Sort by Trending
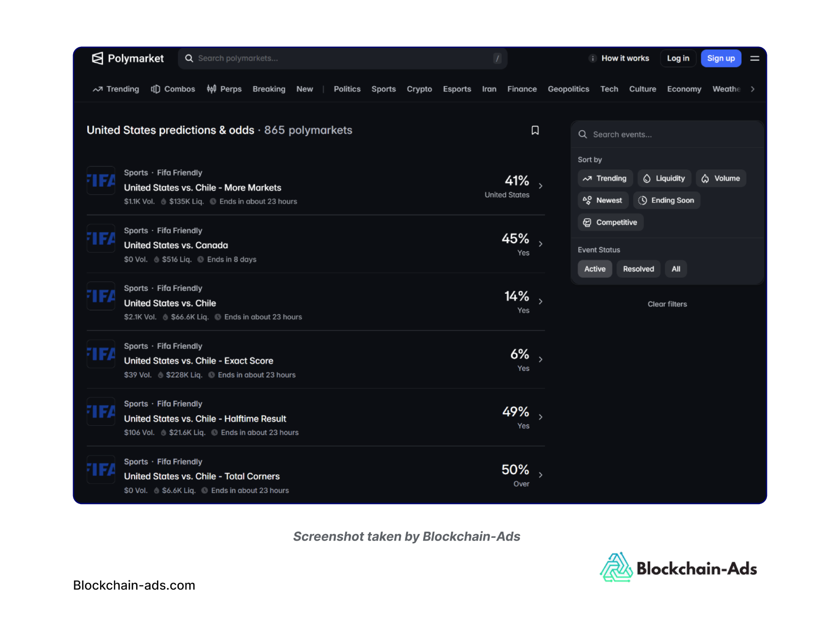840x619 pixels. coord(605,178)
